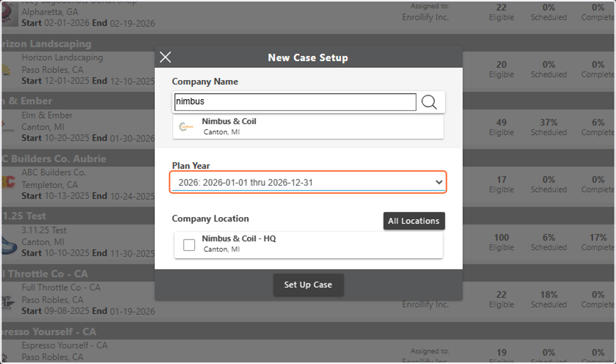Click the company search magnifier icon
616x364 pixels.
pyautogui.click(x=429, y=102)
